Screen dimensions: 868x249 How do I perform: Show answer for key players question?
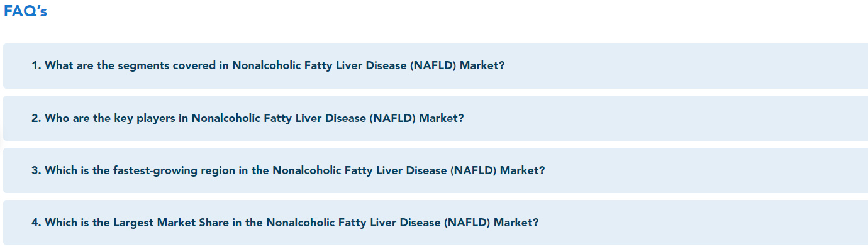[x=435, y=118]
